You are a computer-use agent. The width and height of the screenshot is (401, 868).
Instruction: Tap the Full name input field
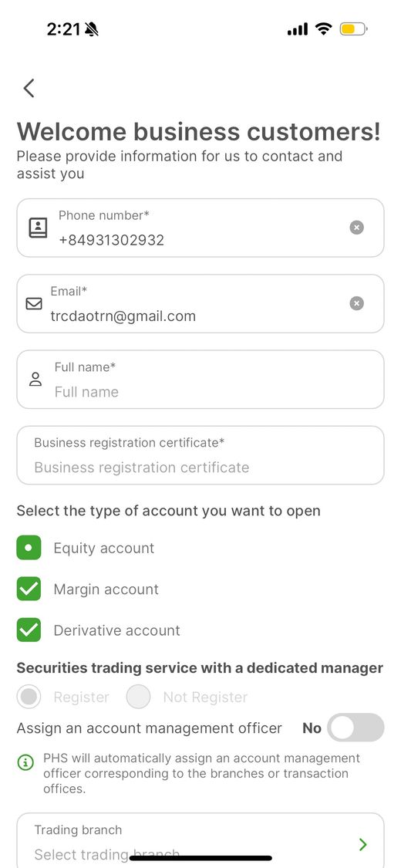coord(200,379)
